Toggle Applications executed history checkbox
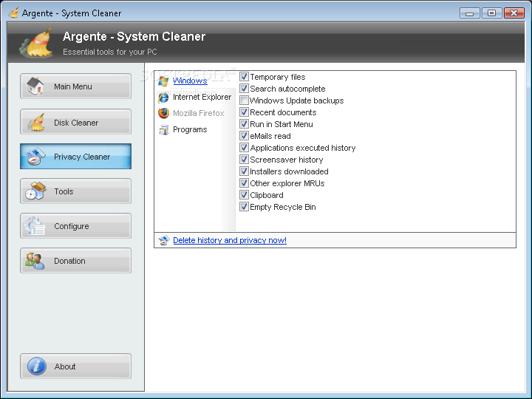Screen dimensions: 532x399 click(x=244, y=148)
